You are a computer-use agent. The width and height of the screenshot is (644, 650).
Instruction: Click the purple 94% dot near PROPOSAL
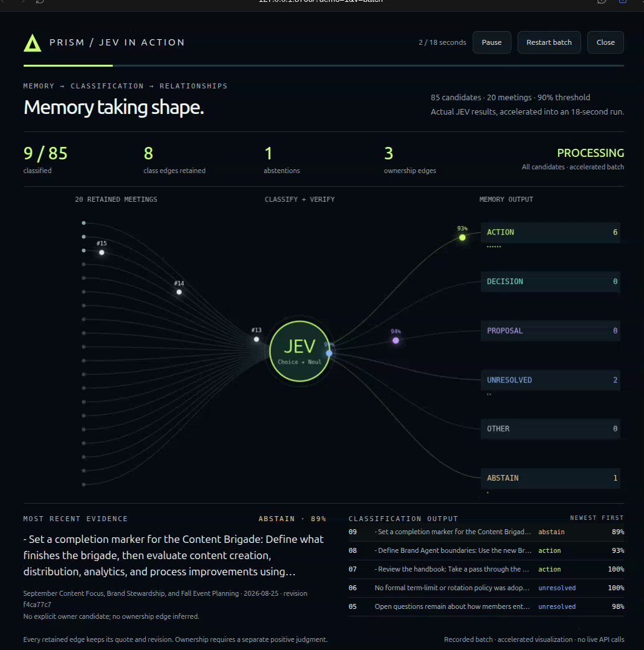pyautogui.click(x=396, y=341)
